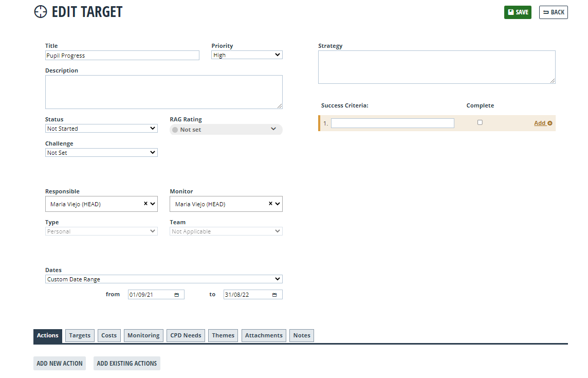This screenshot has width=588, height=378.
Task: Click inside the Description text area
Action: pos(164,92)
